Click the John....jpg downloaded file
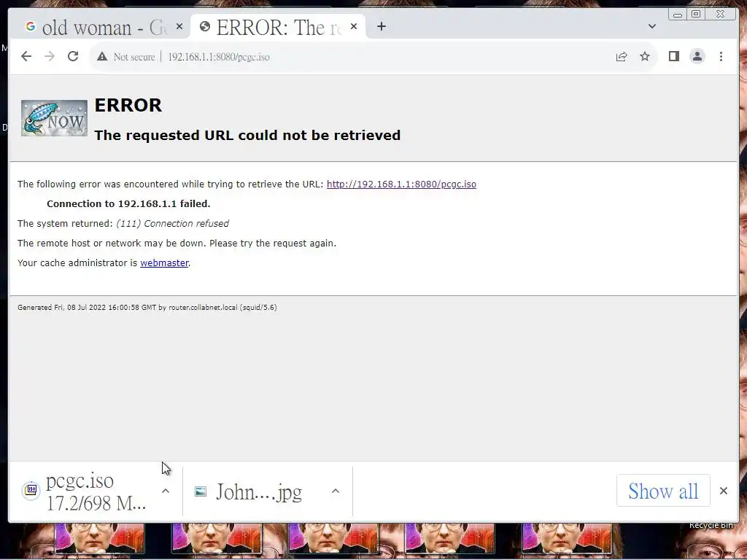 259,491
